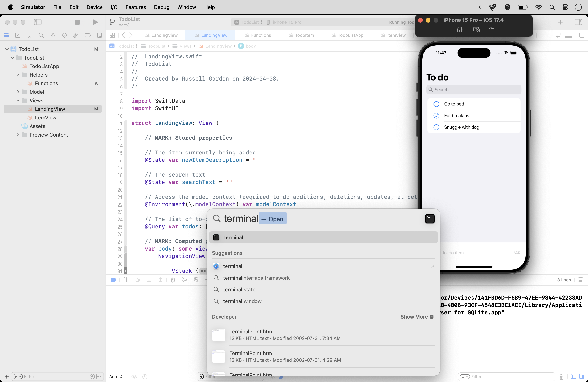Switch to the TodoItem editor tab
This screenshot has height=382, width=588.
(x=304, y=35)
